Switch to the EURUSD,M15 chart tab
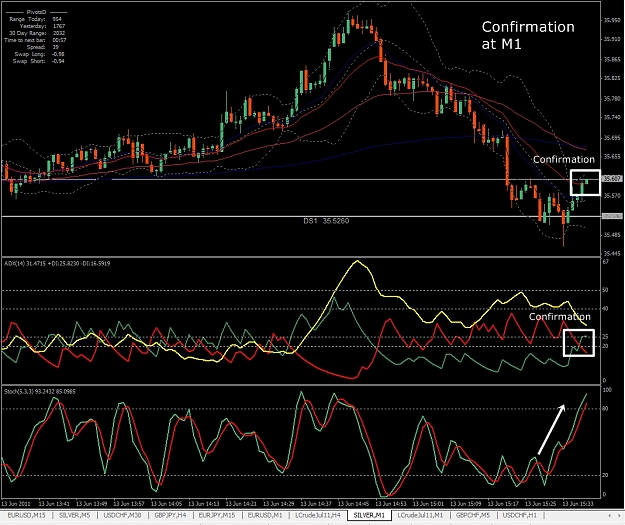The height and width of the screenshot is (525, 625). pyautogui.click(x=26, y=515)
